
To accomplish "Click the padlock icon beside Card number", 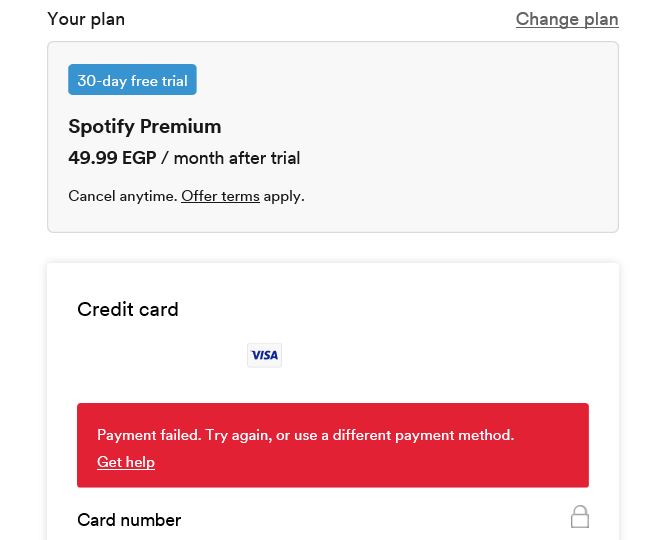I will [580, 516].
